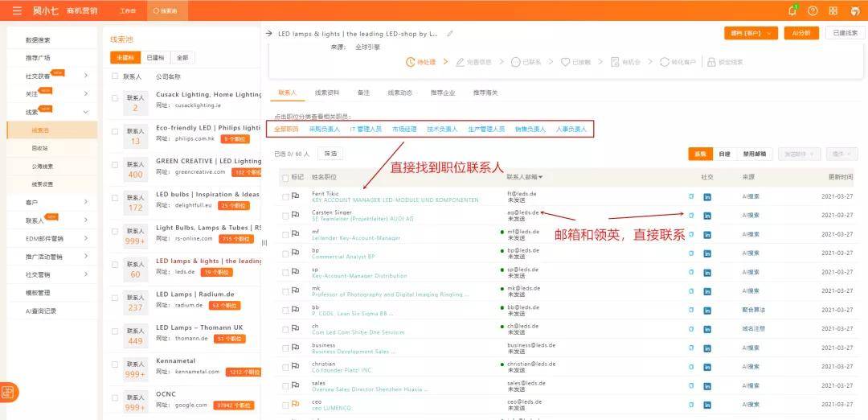Open LinkedIn icon for mk@leds.de row

[707, 291]
